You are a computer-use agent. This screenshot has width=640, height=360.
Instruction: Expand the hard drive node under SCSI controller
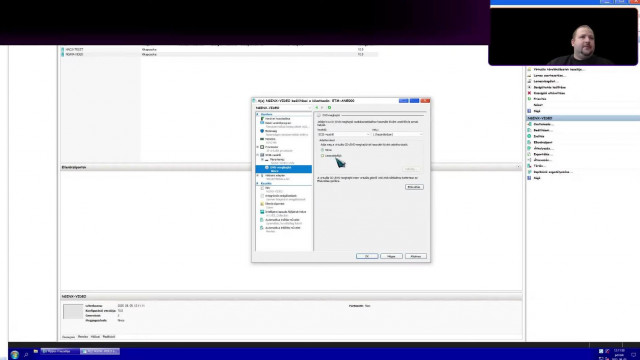(x=262, y=160)
